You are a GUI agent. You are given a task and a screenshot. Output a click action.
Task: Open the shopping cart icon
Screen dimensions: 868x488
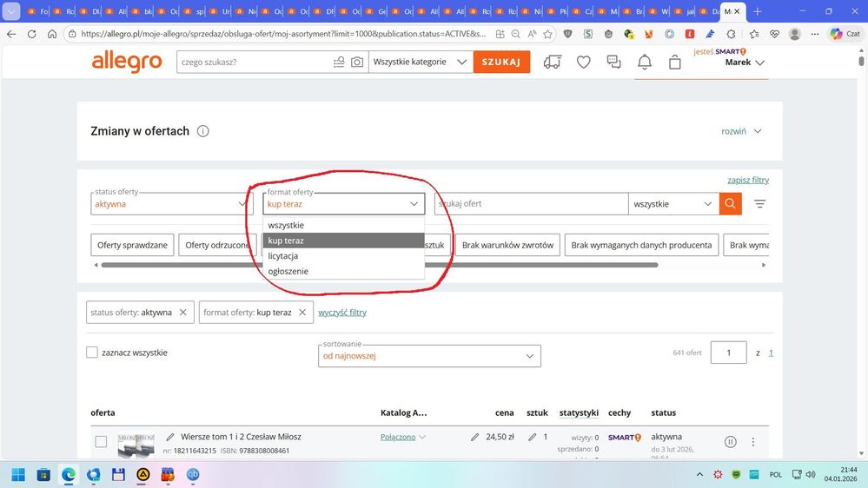675,63
